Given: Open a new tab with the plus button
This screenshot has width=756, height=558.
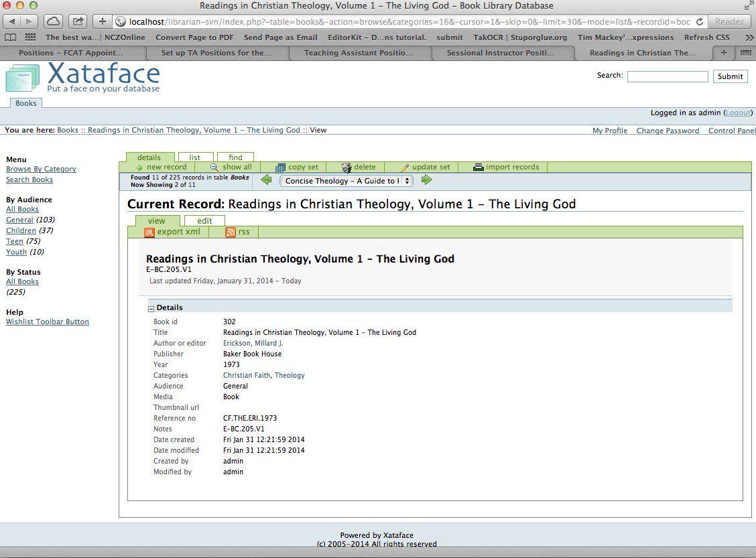Looking at the screenshot, I should click(724, 53).
